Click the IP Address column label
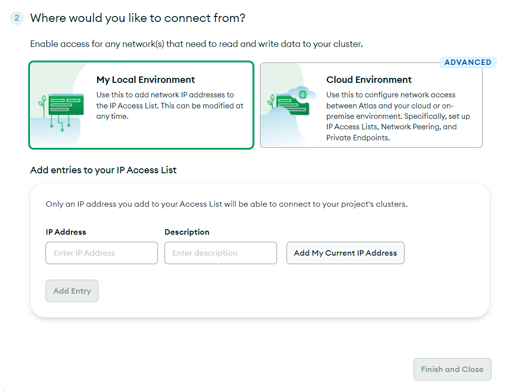532x392 pixels. coord(65,232)
